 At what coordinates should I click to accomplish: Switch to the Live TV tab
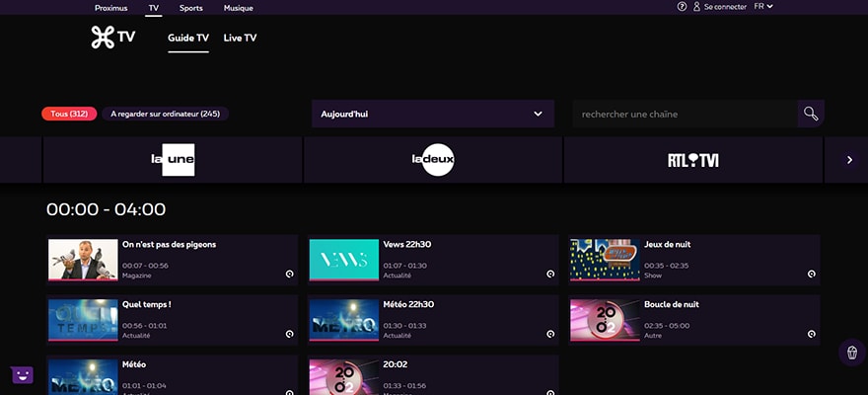tap(240, 39)
